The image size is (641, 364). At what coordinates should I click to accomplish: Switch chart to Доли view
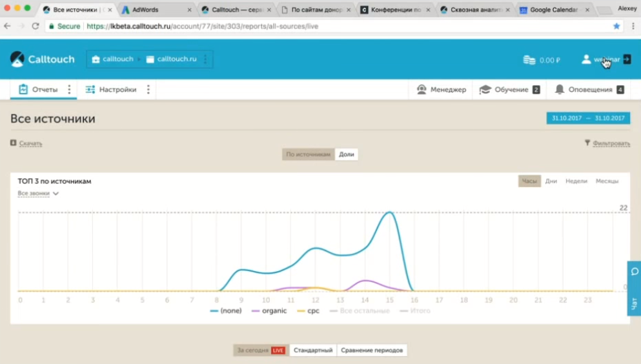346,154
